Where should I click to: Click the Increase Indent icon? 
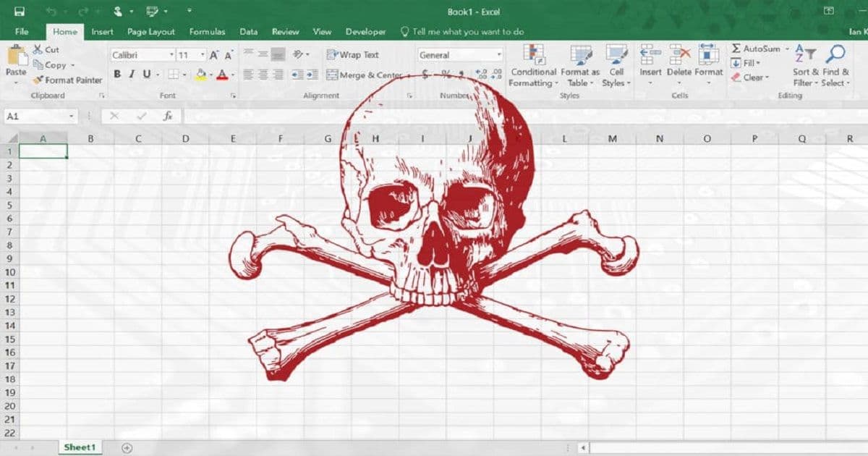[312, 75]
